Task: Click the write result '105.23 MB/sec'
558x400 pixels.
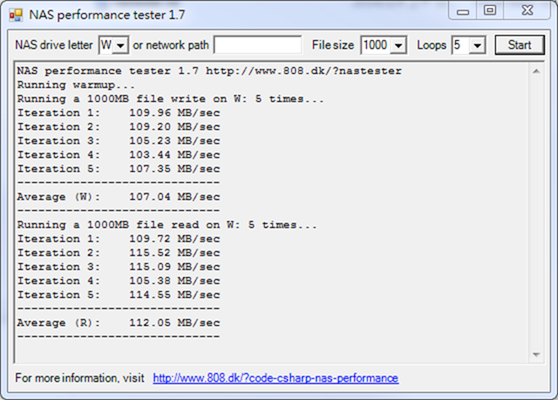Action: [x=174, y=141]
